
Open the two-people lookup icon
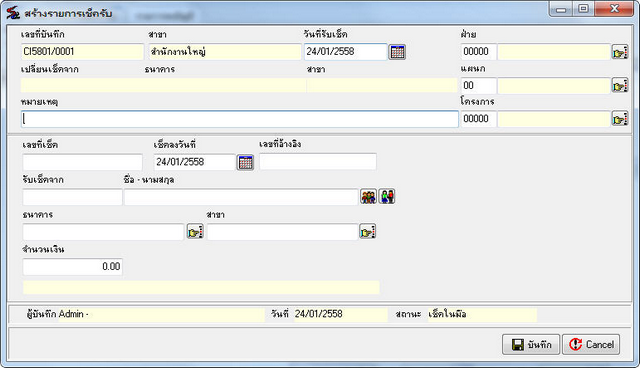point(387,197)
